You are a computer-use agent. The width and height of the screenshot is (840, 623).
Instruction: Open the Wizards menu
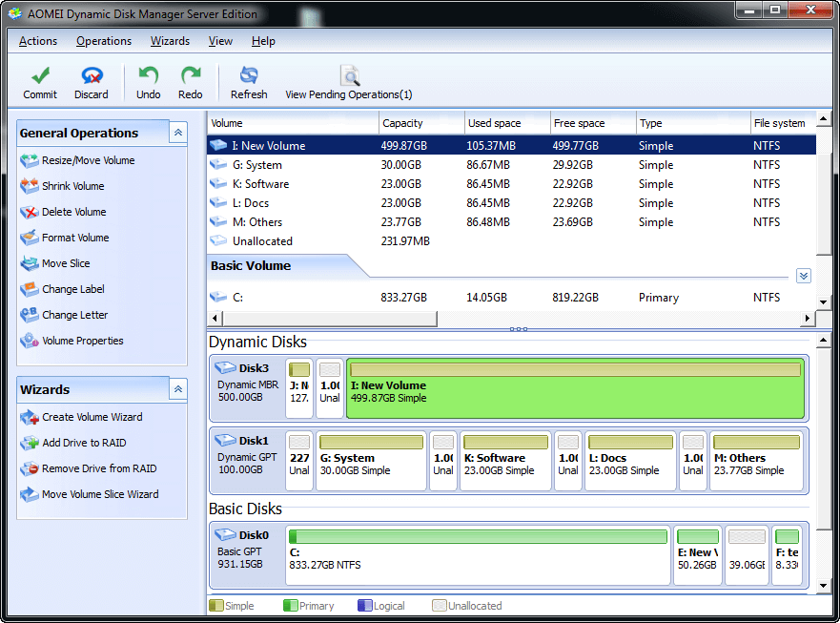(x=170, y=41)
